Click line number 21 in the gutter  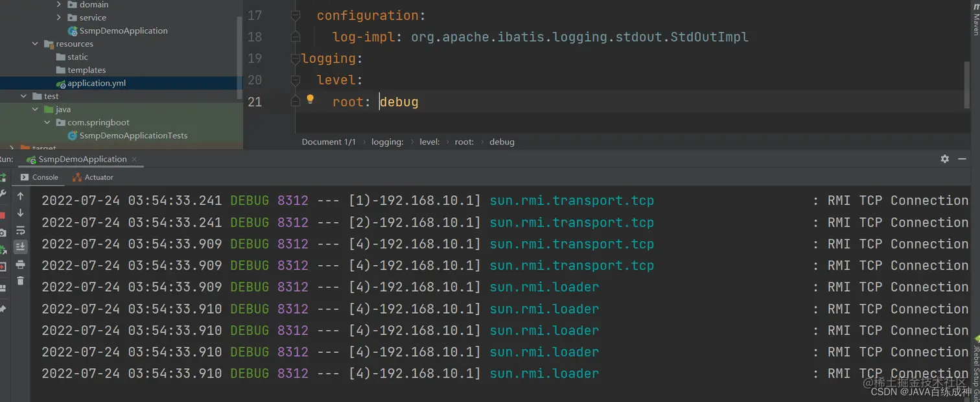(x=255, y=102)
